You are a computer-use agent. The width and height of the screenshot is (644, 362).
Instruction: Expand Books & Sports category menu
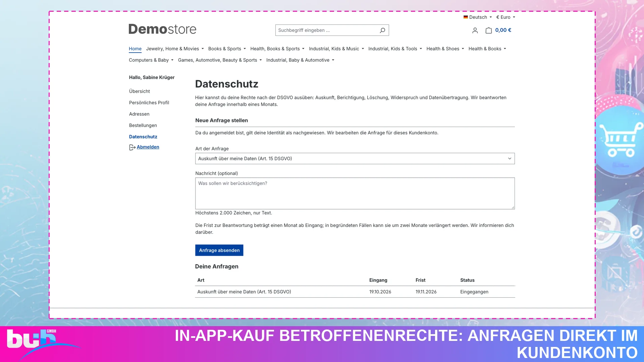[x=227, y=49]
